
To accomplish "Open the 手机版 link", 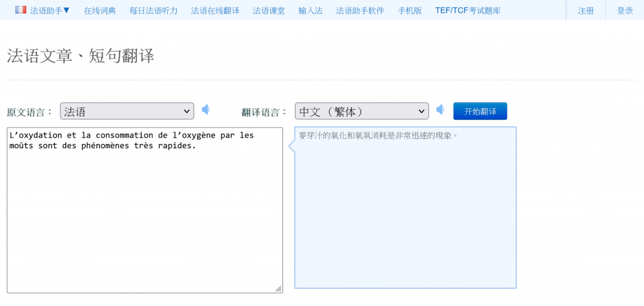I will pos(410,11).
